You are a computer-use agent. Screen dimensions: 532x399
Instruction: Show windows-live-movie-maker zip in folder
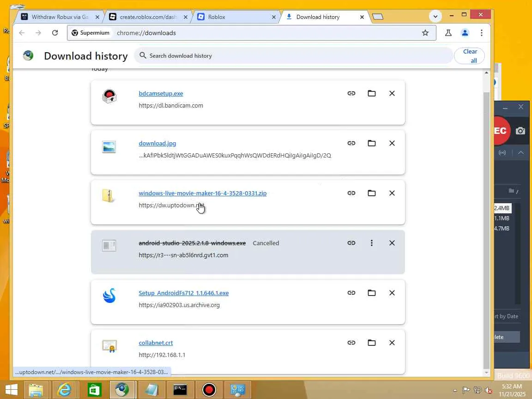point(371,193)
